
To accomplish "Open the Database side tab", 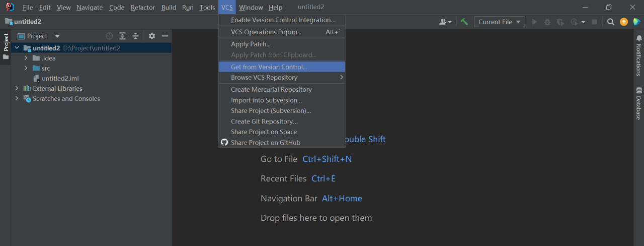I will [638, 103].
